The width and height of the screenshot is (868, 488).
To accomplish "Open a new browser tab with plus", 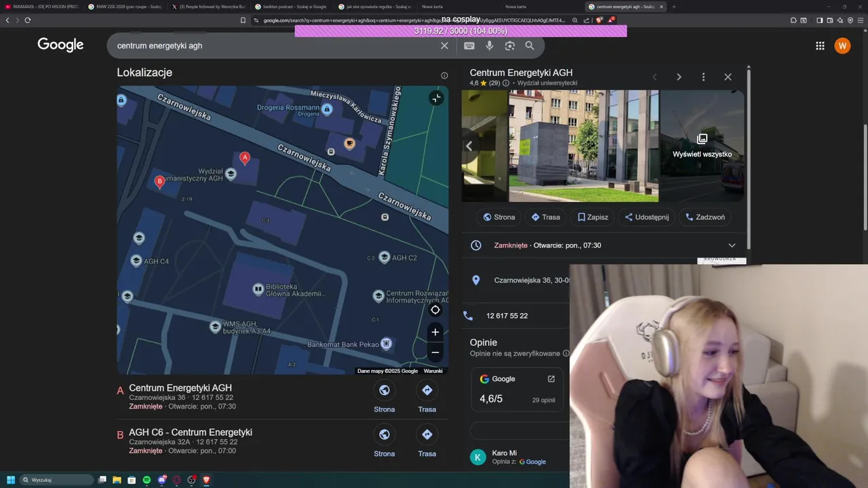I will point(674,7).
